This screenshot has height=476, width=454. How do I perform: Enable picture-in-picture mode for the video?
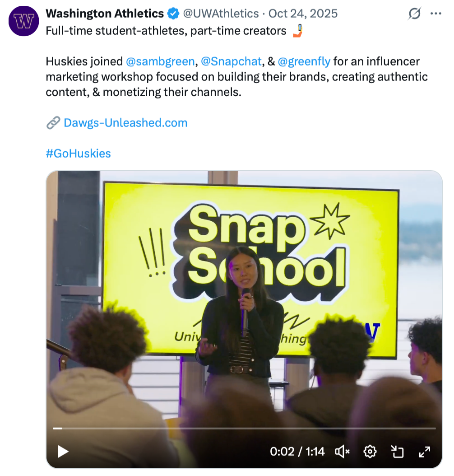[x=397, y=451]
